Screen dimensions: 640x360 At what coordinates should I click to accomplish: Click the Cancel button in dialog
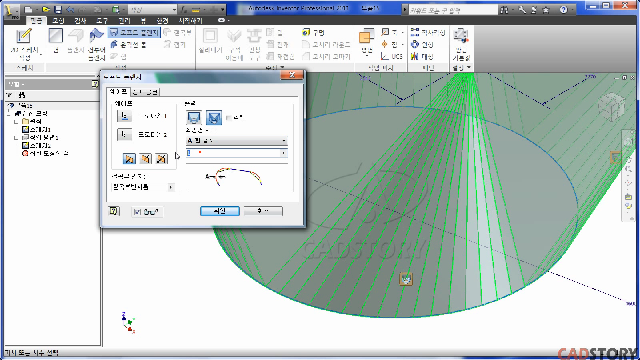(263, 211)
